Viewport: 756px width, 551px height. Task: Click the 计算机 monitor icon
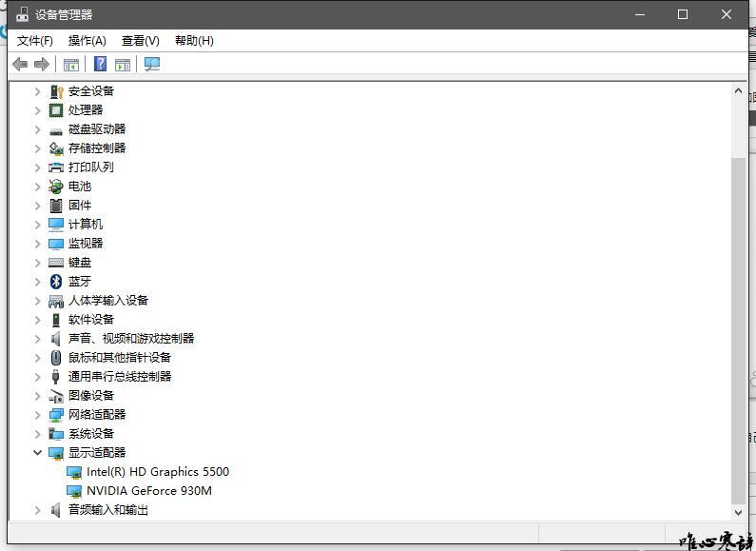pyautogui.click(x=56, y=225)
